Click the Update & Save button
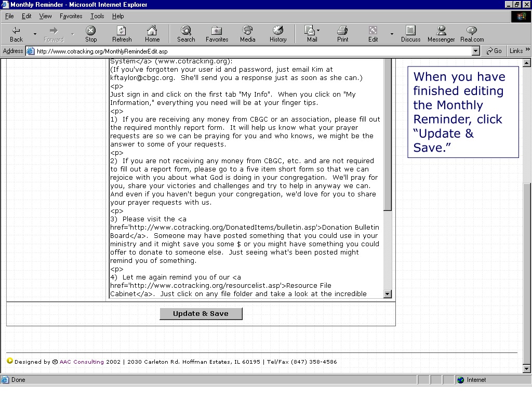The width and height of the screenshot is (532, 399). tap(201, 314)
